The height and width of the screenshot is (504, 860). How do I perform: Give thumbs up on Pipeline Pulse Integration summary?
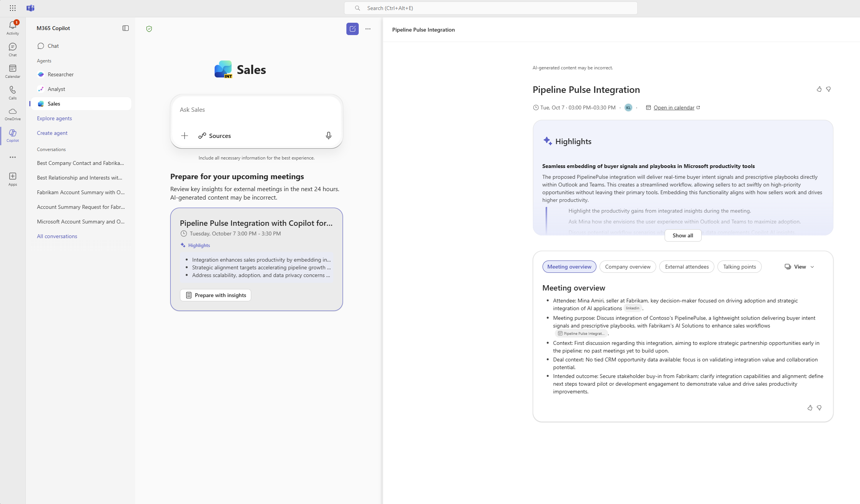819,89
